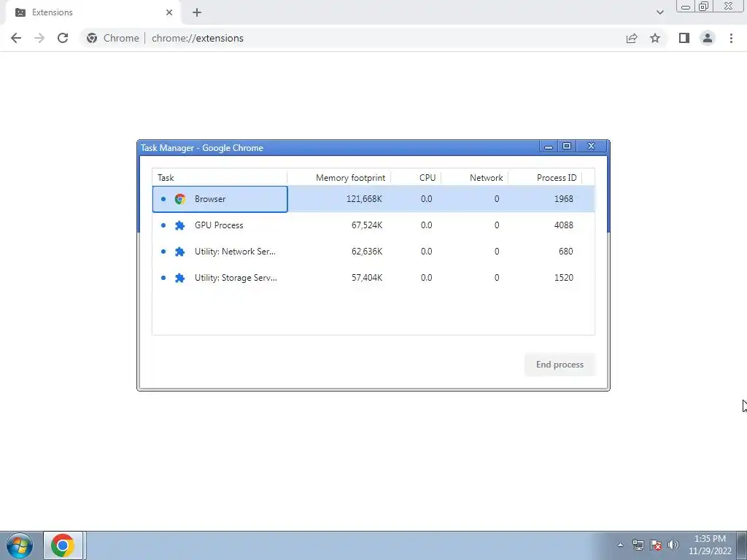
Task: Click the GPU Process puzzle icon
Action: [179, 225]
